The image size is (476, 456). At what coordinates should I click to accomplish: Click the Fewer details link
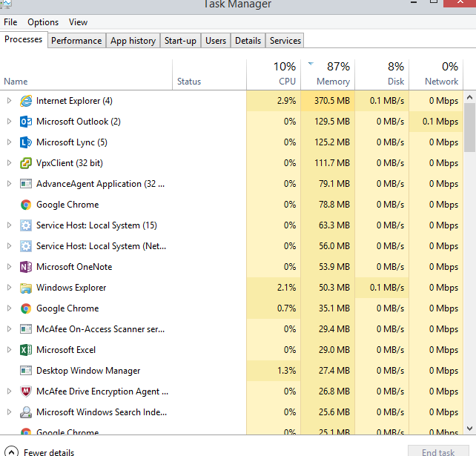pos(49,452)
